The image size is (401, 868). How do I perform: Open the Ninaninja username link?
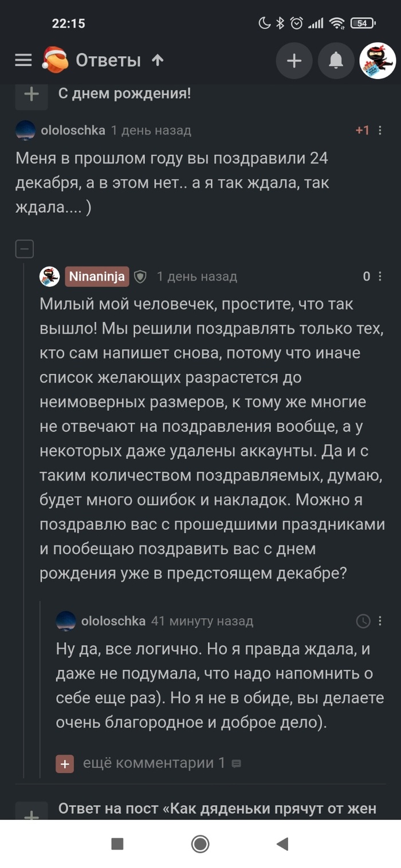(97, 276)
